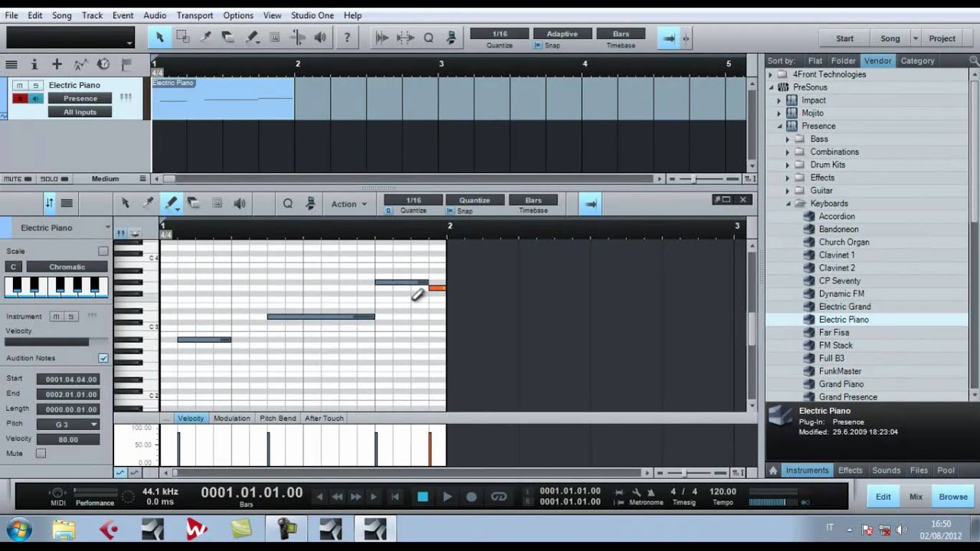The height and width of the screenshot is (551, 980).
Task: Toggle the editor Instrument mute button
Action: point(55,316)
